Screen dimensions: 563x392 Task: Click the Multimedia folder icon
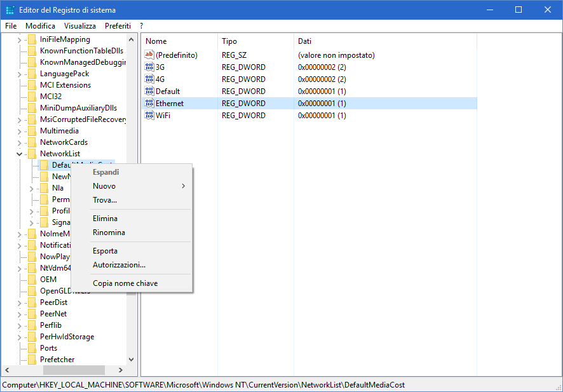click(x=32, y=131)
